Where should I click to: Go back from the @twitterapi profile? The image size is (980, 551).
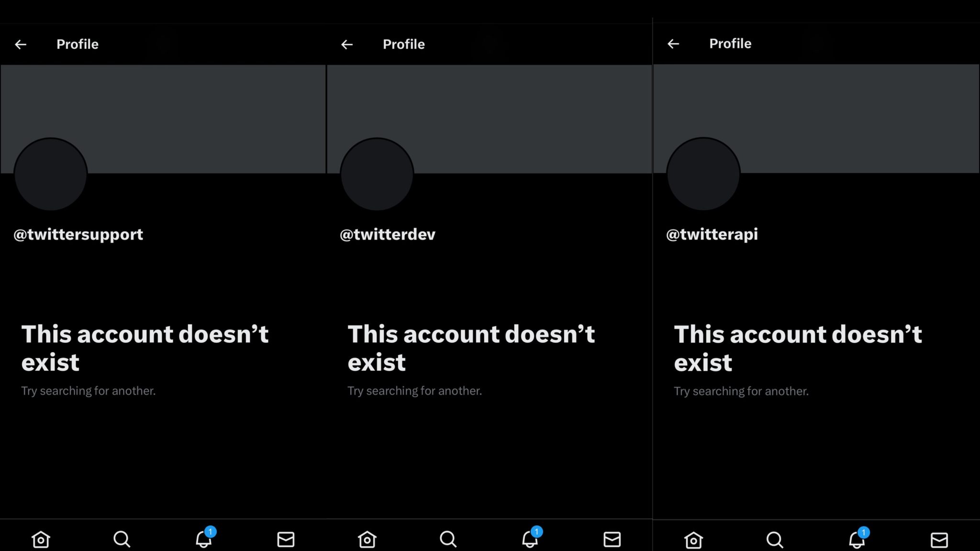673,44
